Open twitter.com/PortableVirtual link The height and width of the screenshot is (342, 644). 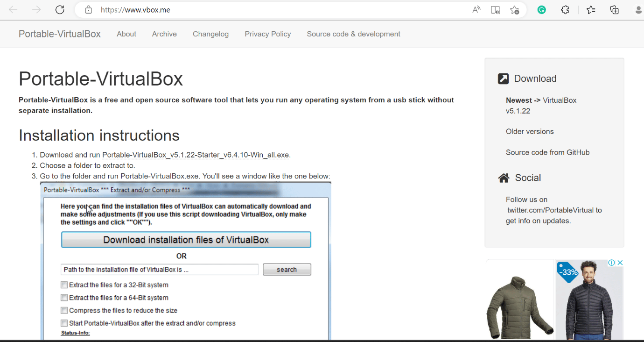point(551,210)
